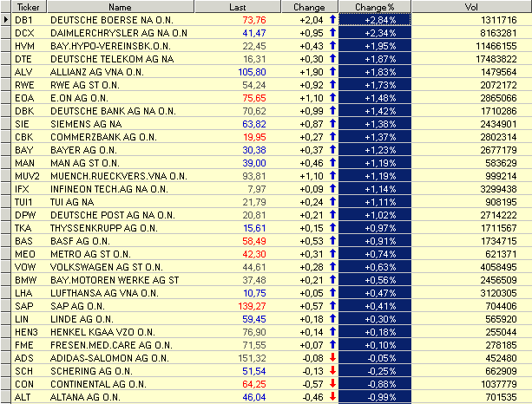Click the up arrow in SIEMENS row
Viewport: 532px width, 404px height.
click(332, 124)
